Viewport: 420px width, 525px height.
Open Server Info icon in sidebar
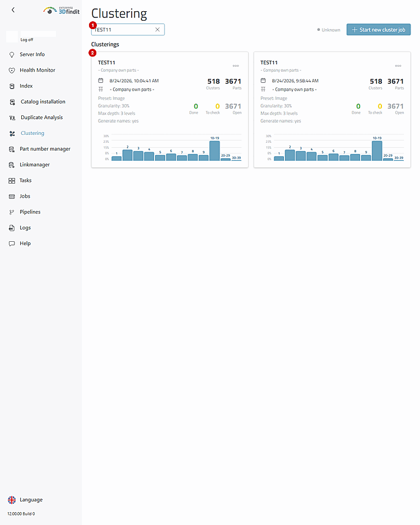tap(12, 55)
